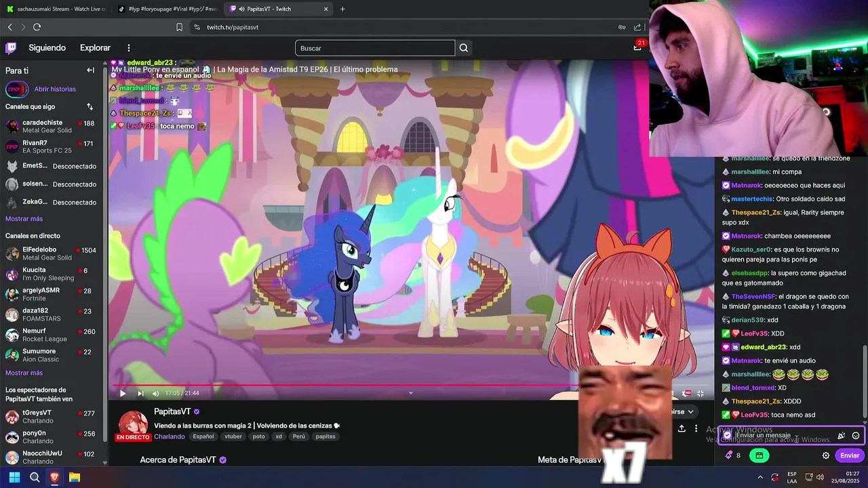Skip to the next video
This screenshot has width=868, height=488.
pyautogui.click(x=140, y=393)
